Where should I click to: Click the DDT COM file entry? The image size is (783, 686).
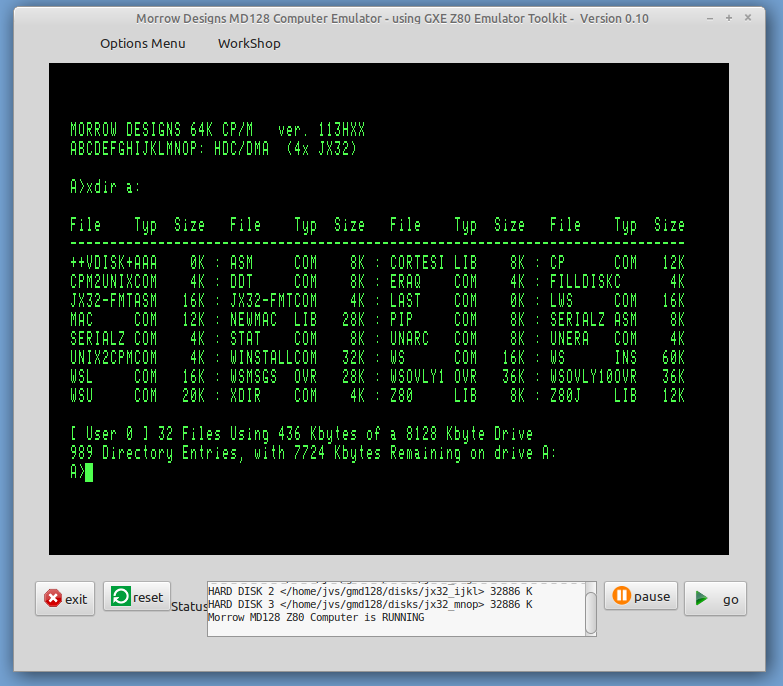[x=298, y=282]
